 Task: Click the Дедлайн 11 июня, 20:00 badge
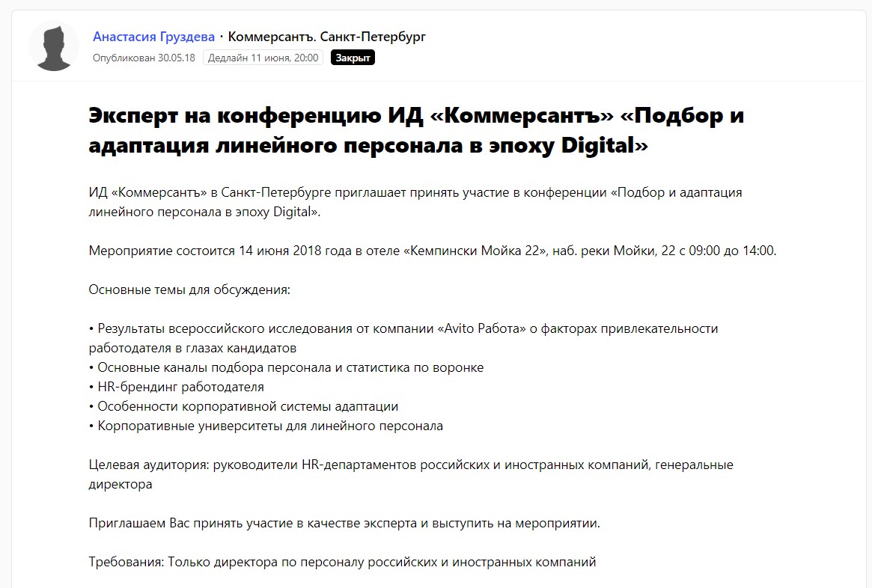[x=263, y=58]
